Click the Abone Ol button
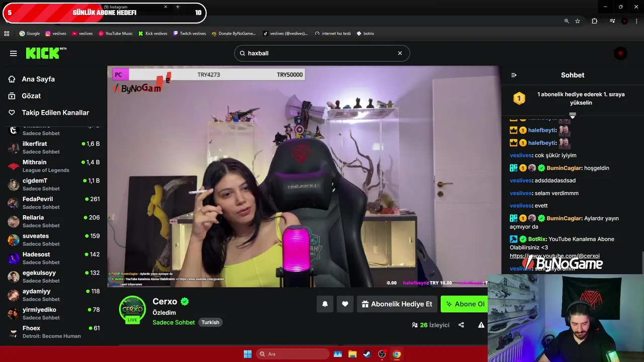This screenshot has width=644, height=362. [x=464, y=304]
